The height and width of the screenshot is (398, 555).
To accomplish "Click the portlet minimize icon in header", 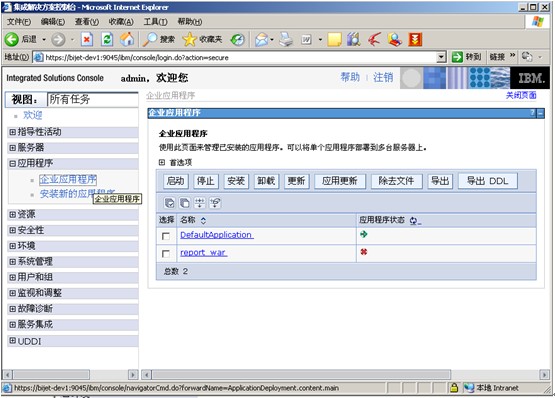I will point(540,113).
